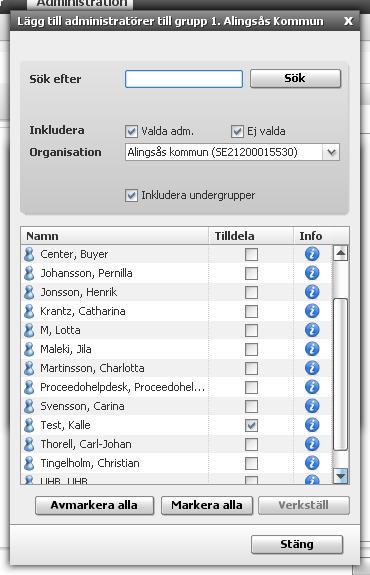Open info icon for Johansson, Pernilla
The image size is (370, 575).
pos(312,273)
